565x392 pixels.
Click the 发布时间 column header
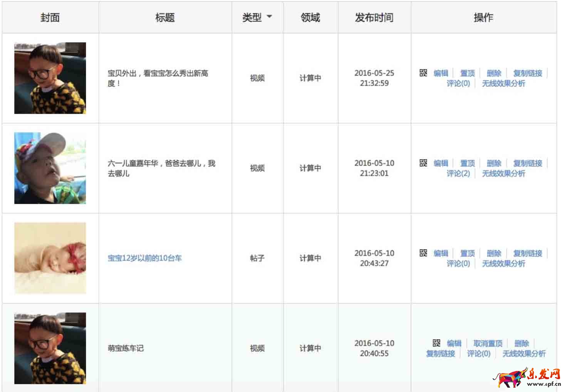click(x=374, y=17)
